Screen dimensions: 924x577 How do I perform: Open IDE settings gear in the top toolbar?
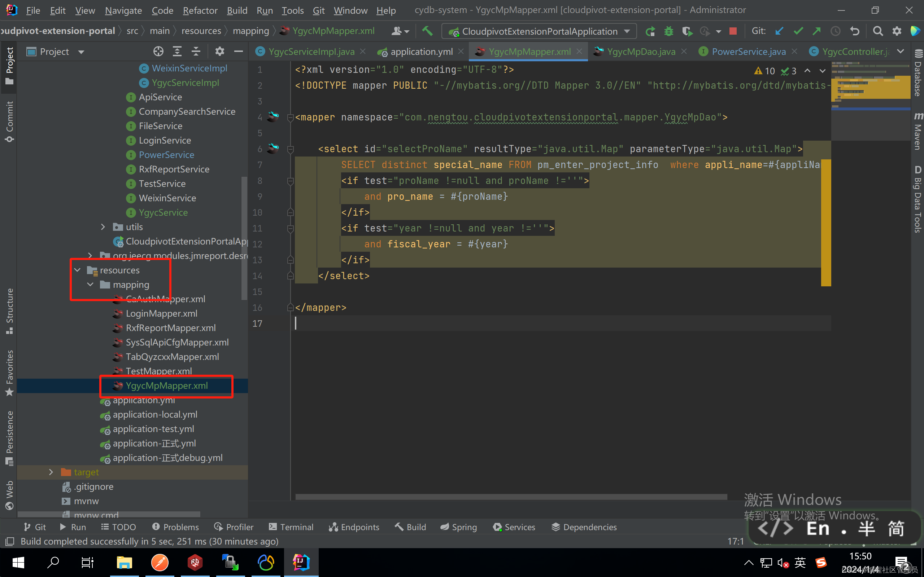897,31
